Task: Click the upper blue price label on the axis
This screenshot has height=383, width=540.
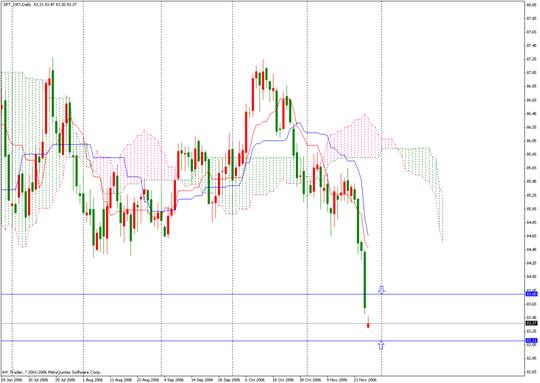Action: pos(532,294)
